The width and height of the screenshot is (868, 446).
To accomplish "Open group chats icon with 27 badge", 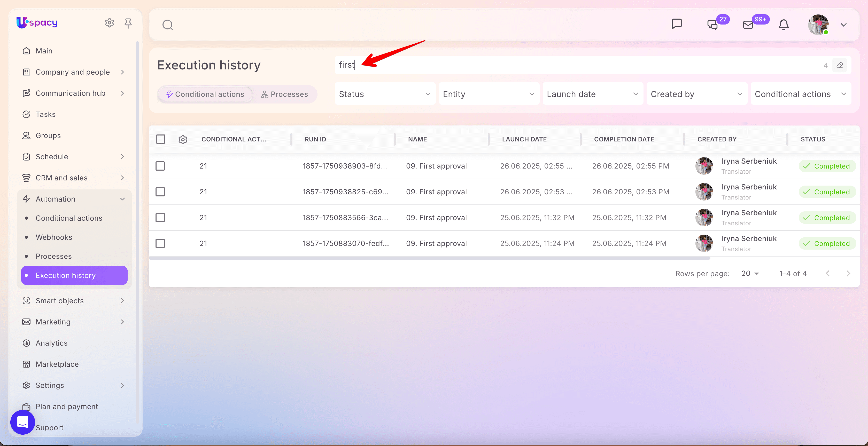I will click(x=712, y=25).
